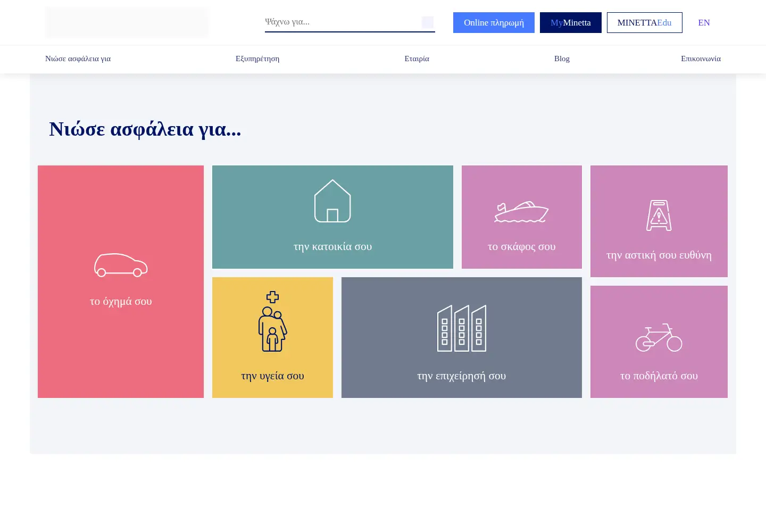The width and height of the screenshot is (766, 532).
Task: Open the MINETTAEdu button
Action: click(x=644, y=22)
